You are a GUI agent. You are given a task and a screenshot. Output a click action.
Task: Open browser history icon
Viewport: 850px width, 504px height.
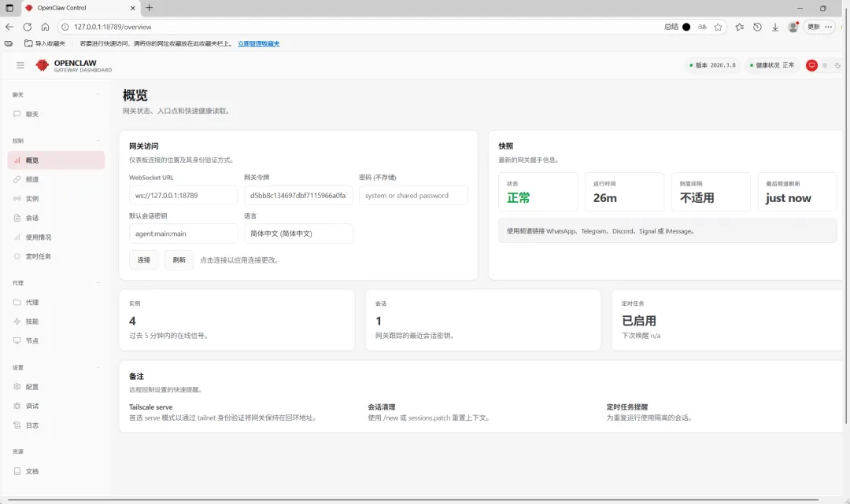point(757,27)
